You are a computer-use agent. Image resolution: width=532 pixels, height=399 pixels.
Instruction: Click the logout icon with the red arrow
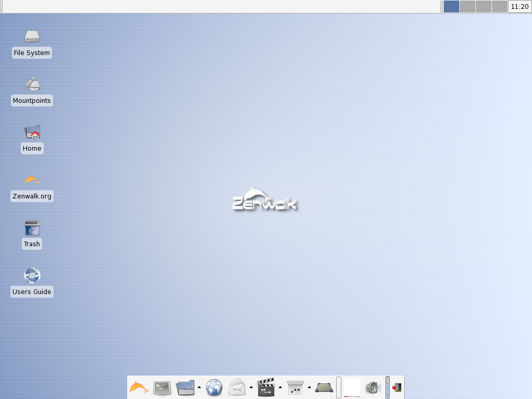(396, 388)
